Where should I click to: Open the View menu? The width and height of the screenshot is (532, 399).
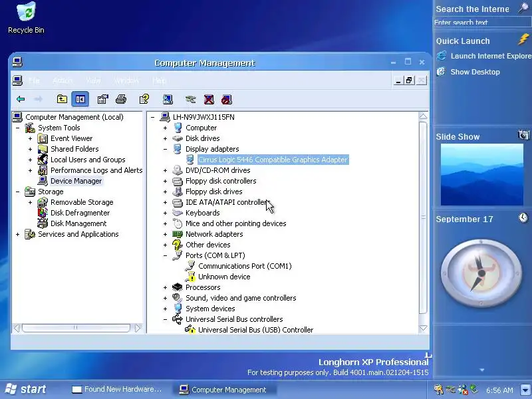93,80
